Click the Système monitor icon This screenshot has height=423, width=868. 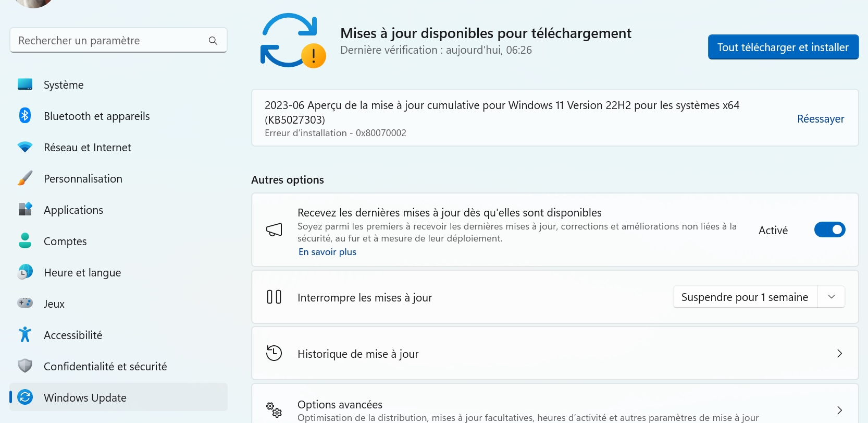25,84
